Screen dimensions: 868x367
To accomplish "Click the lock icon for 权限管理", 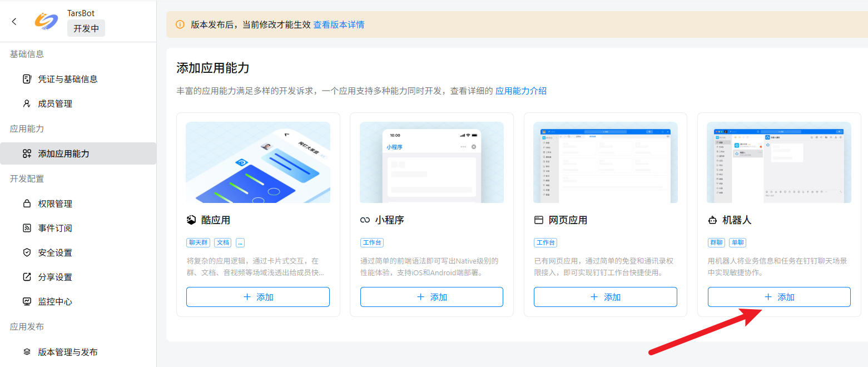I will 27,204.
